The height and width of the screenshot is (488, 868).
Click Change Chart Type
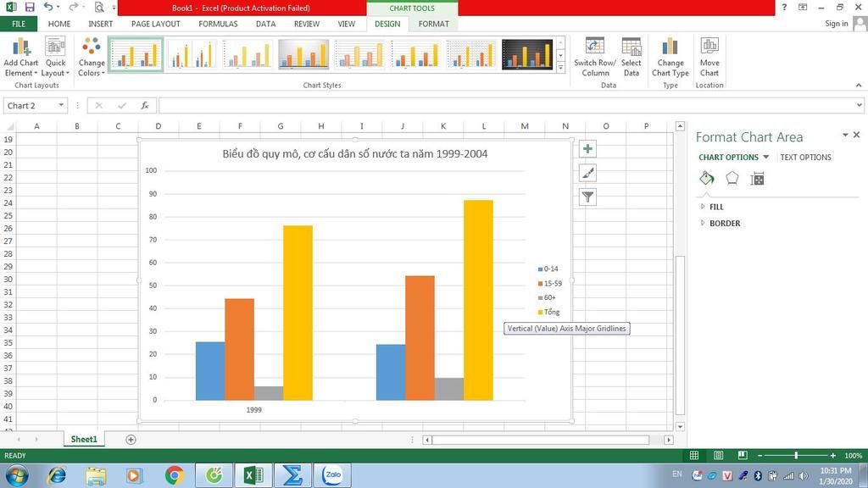point(670,57)
